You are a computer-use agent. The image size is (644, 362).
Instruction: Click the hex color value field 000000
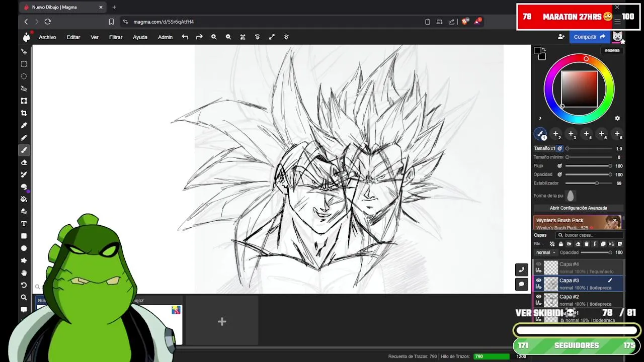612,51
